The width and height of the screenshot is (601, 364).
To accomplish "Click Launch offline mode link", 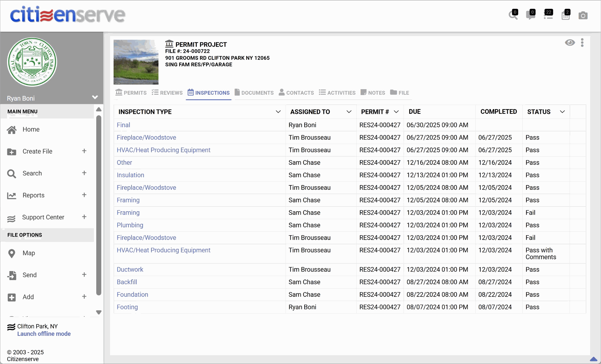I will pyautogui.click(x=44, y=334).
